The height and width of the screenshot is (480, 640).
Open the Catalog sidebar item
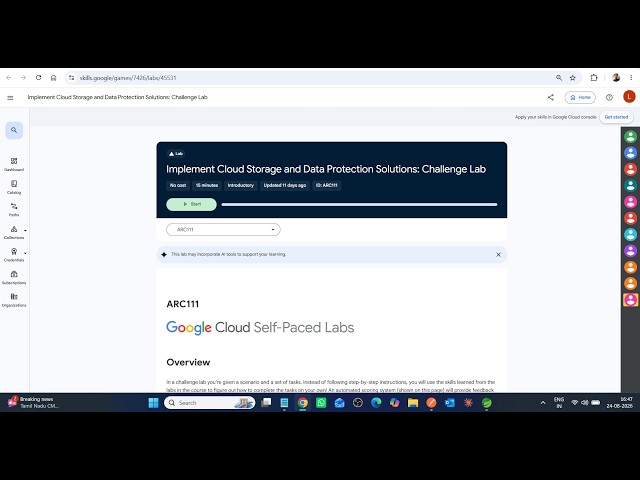point(14,187)
